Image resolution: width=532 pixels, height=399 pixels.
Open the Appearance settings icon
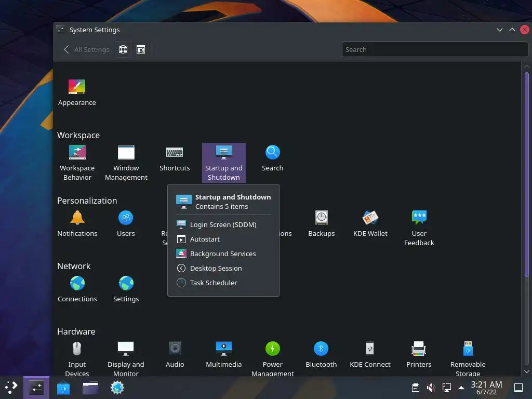pos(77,92)
